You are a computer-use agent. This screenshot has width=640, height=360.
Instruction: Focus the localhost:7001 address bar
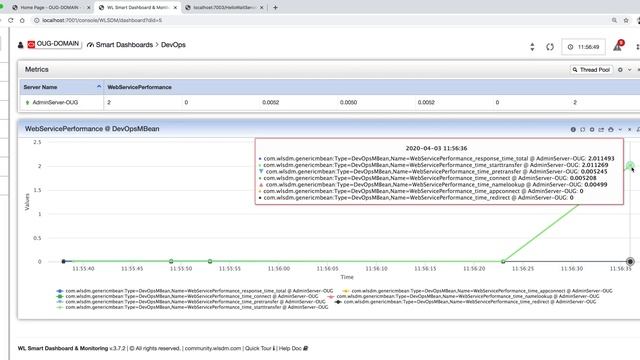click(x=318, y=20)
